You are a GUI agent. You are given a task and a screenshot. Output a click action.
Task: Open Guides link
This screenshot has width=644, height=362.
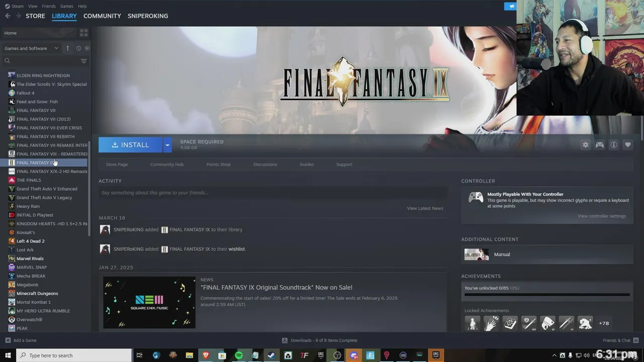[x=306, y=164]
